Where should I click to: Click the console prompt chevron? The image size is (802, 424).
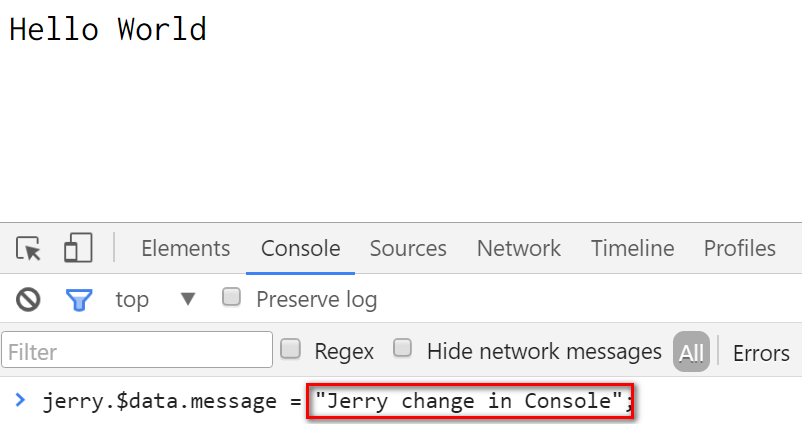tap(20, 399)
